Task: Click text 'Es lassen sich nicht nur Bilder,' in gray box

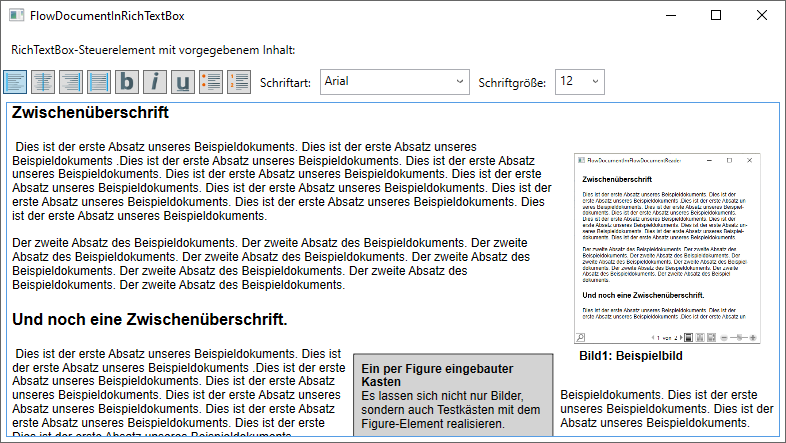Action: click(442, 396)
